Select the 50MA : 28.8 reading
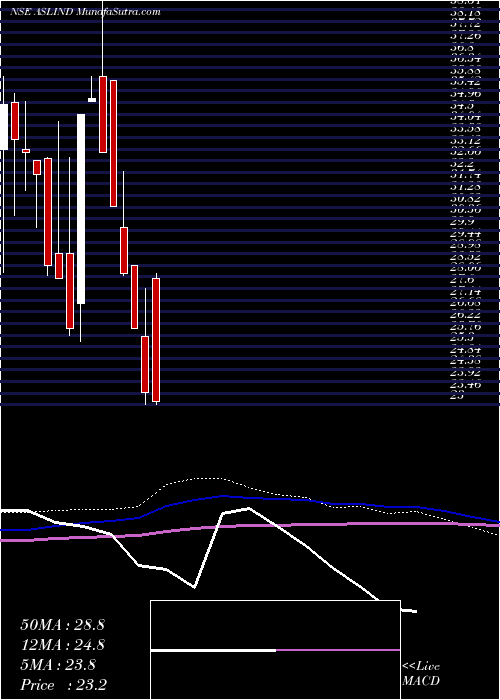Screen dimensions: 500x700 pyautogui.click(x=62, y=625)
